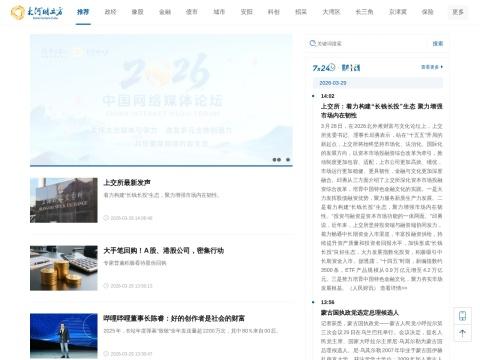Select the 推荐 tab

pos(83,12)
